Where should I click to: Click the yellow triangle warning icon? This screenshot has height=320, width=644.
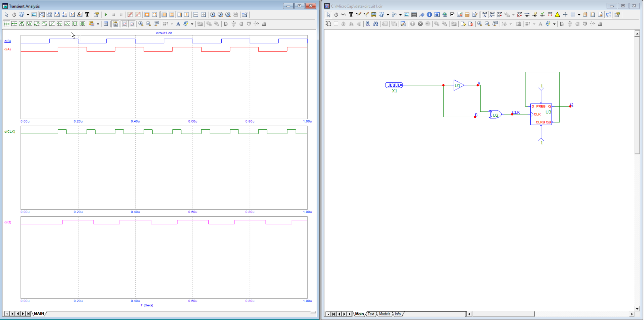(x=557, y=15)
